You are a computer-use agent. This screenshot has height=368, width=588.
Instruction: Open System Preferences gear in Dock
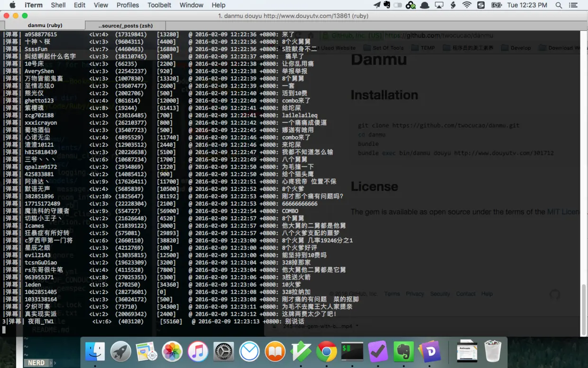click(224, 352)
